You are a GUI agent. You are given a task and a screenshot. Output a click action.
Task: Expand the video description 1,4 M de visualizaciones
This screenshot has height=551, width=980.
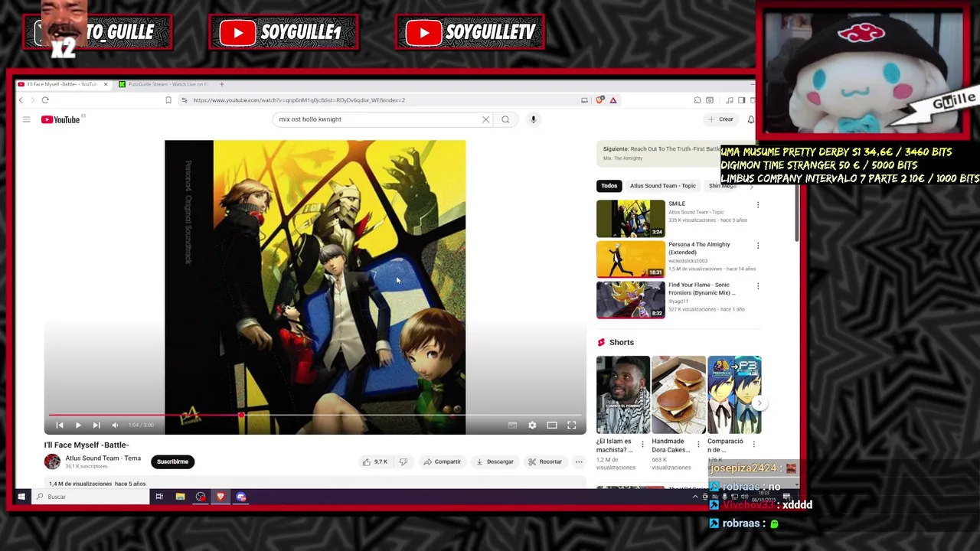(97, 484)
